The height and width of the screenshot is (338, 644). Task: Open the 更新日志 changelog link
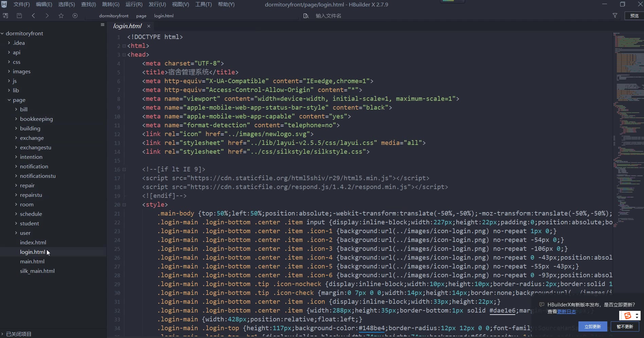pyautogui.click(x=567, y=312)
